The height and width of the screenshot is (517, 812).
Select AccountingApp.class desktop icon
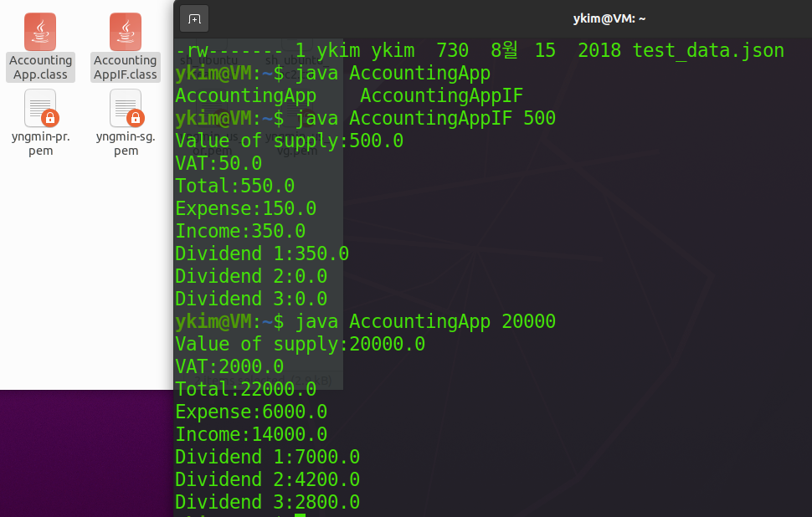[x=40, y=47]
